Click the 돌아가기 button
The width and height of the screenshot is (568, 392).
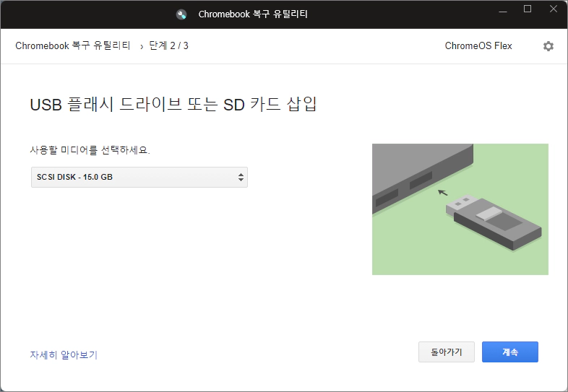447,352
